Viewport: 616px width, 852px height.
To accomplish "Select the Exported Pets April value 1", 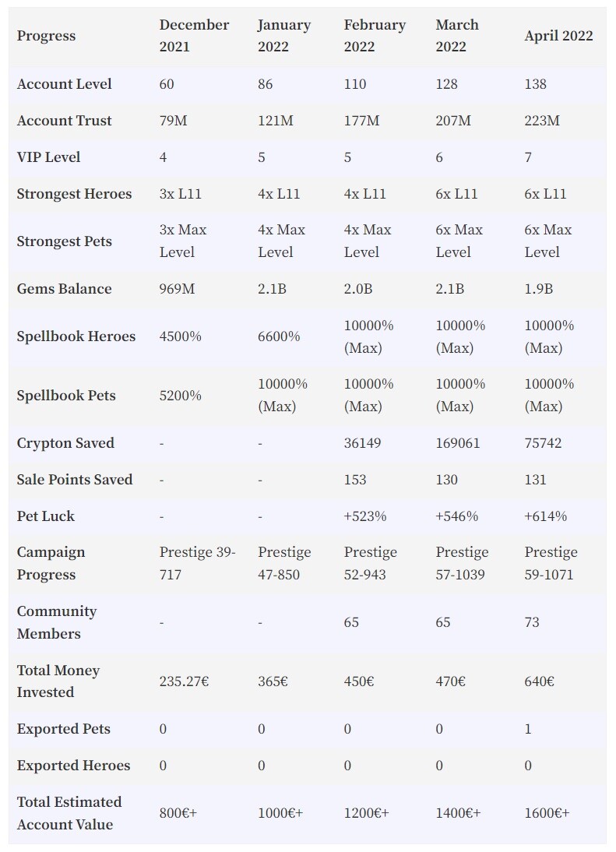I will coord(527,729).
